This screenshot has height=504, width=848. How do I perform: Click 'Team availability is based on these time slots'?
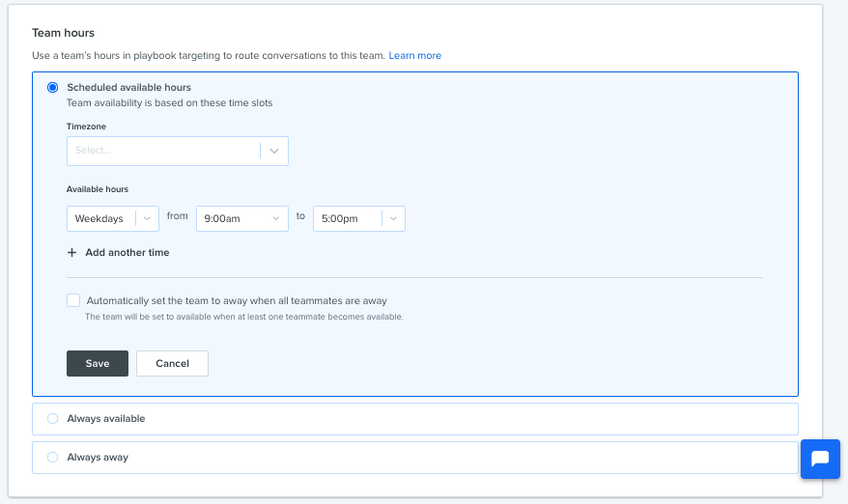coord(169,102)
